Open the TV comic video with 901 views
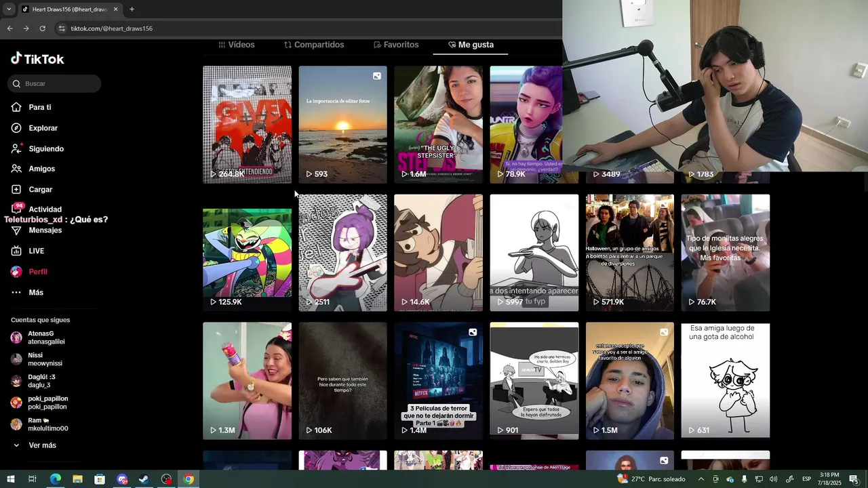This screenshot has width=868, height=488. tap(534, 381)
